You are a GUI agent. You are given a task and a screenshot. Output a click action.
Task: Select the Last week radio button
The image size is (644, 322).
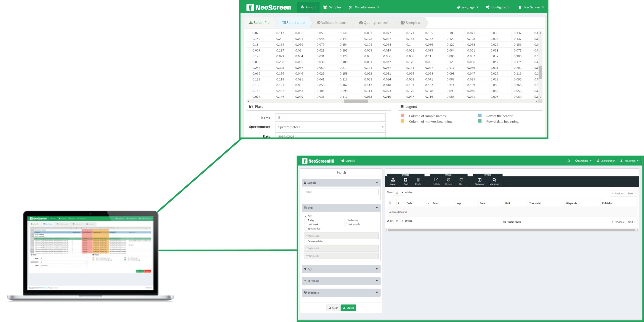click(x=305, y=225)
